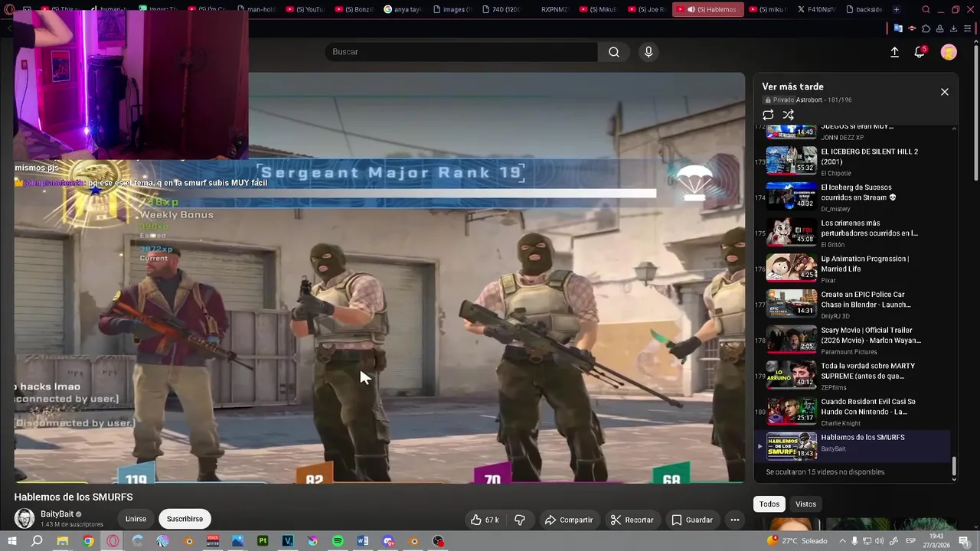Open the YouTube upload/create icon

pyautogui.click(x=894, y=52)
